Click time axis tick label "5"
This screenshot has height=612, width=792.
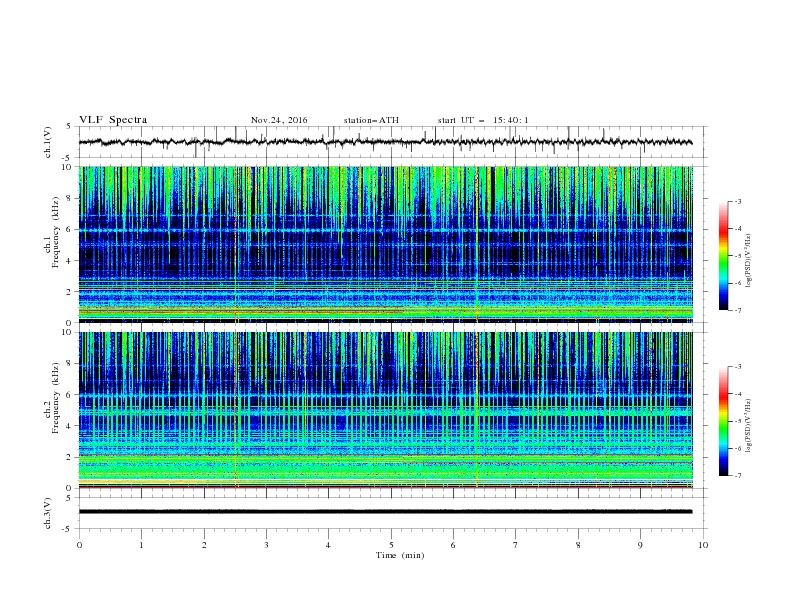pyautogui.click(x=391, y=545)
